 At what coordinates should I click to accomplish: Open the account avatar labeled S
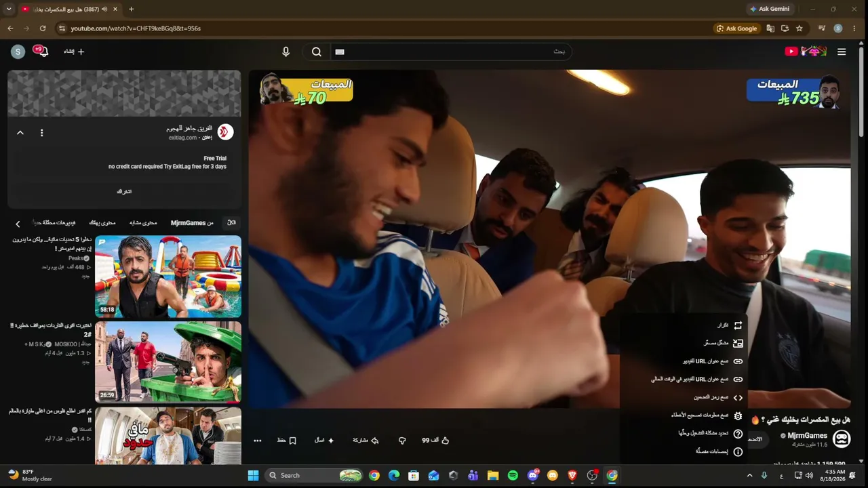[x=18, y=52]
